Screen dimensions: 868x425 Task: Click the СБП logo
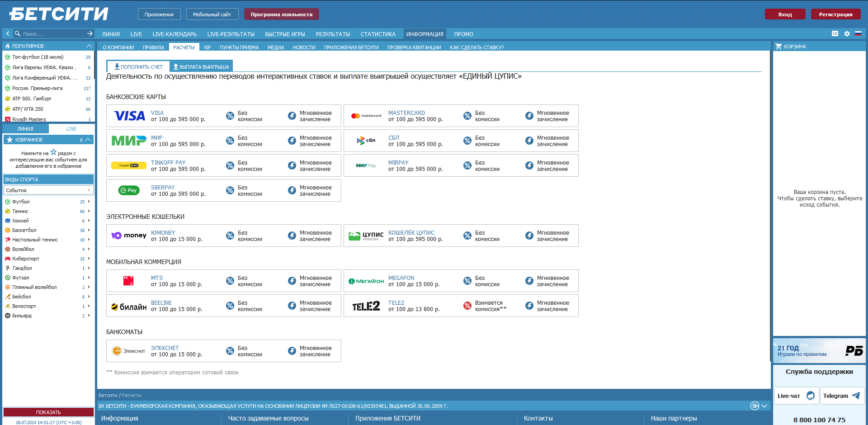coord(366,141)
